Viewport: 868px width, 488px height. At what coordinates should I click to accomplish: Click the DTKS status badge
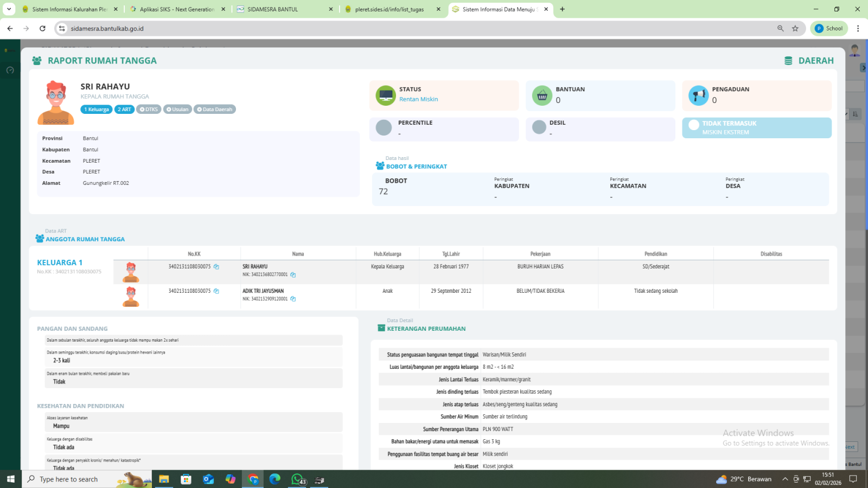pyautogui.click(x=149, y=110)
